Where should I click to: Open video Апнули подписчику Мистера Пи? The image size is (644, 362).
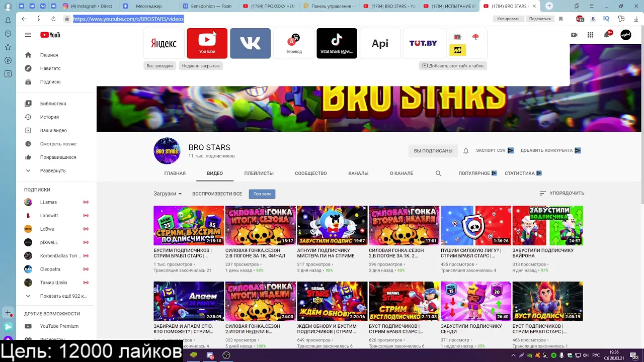332,225
